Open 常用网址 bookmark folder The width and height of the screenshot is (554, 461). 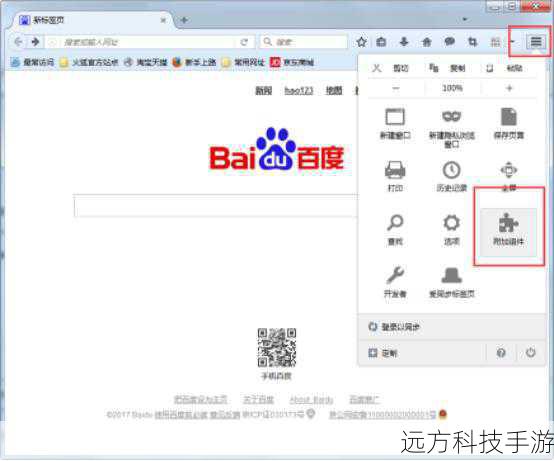point(243,63)
